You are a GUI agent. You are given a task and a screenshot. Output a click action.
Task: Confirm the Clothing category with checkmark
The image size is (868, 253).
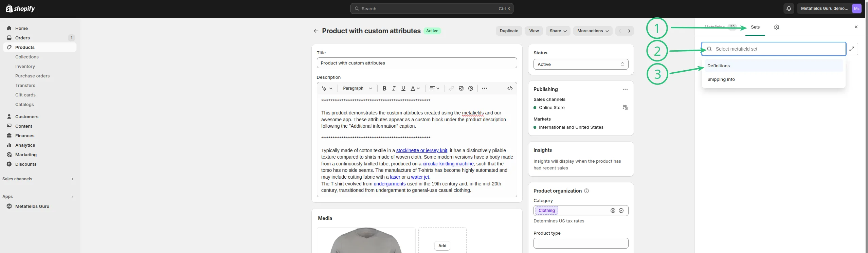tap(621, 211)
